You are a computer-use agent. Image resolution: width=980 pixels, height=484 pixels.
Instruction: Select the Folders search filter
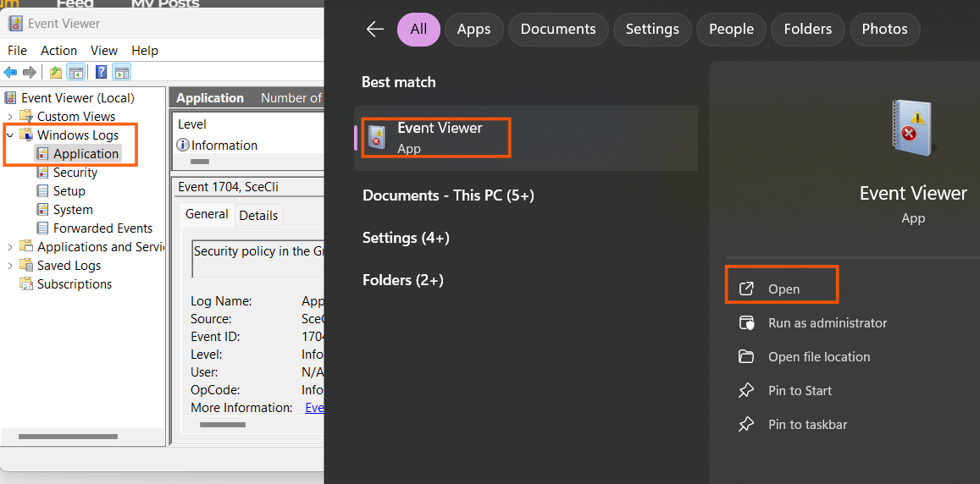click(x=808, y=30)
